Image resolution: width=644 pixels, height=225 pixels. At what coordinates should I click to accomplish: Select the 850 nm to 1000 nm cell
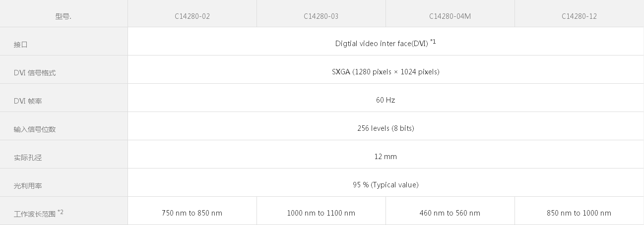pyautogui.click(x=579, y=213)
